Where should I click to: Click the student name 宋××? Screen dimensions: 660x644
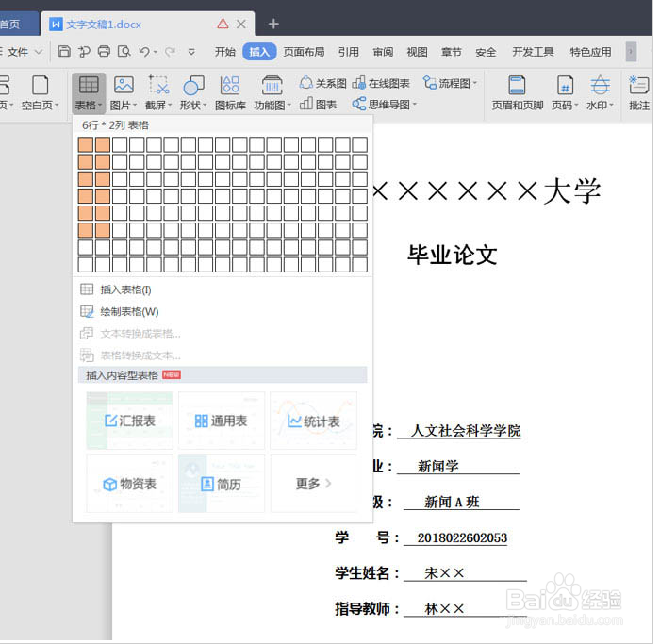(444, 573)
